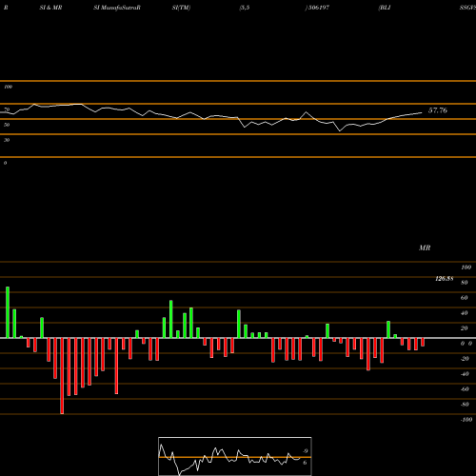Screen dimensions: 476x476
Task: Click the MR axis label 20
Action: 465,328
